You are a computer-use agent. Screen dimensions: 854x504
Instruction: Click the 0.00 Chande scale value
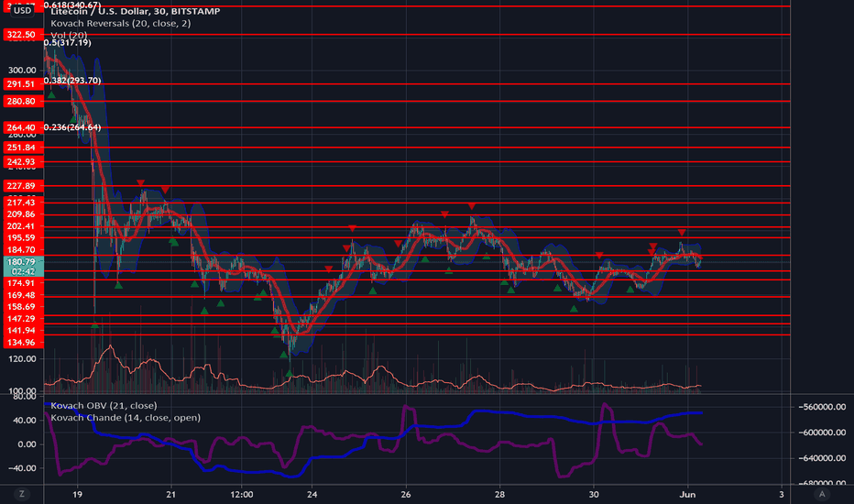point(27,444)
